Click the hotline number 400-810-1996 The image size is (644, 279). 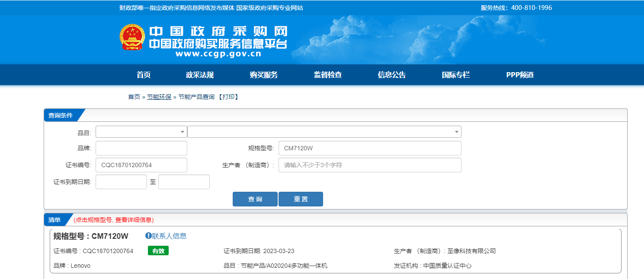[532, 8]
